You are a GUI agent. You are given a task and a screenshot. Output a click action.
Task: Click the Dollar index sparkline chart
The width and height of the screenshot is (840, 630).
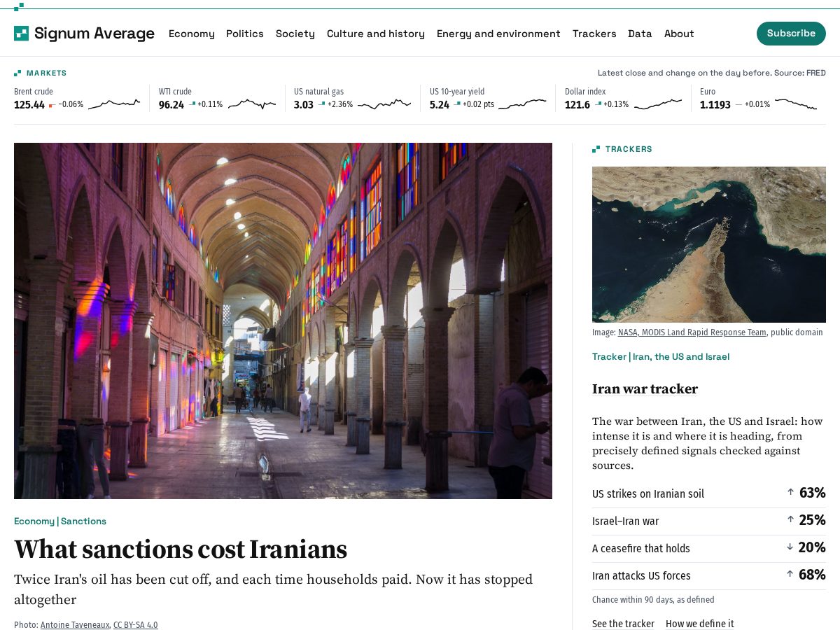click(657, 104)
